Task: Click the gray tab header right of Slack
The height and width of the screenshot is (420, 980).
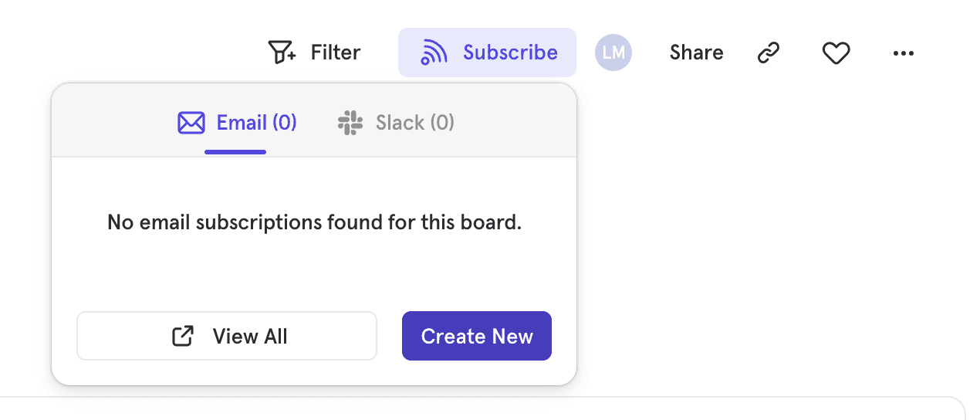Action: [x=517, y=122]
